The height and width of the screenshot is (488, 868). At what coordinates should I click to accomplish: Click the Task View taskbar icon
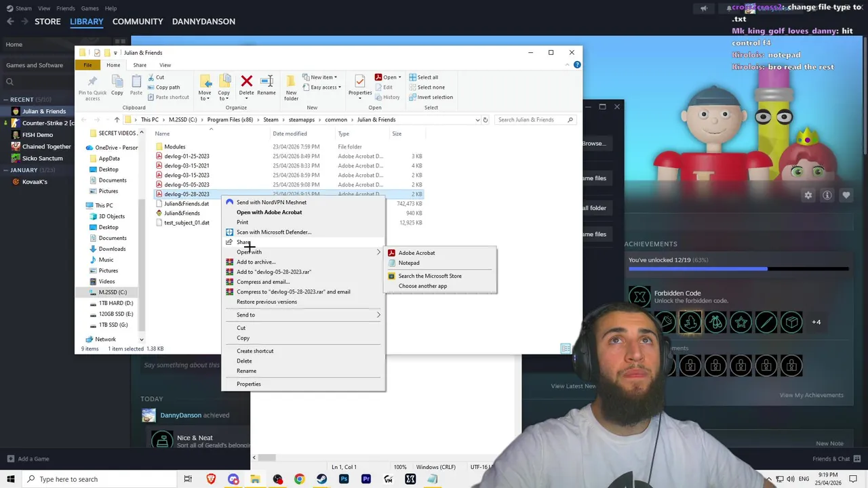(188, 479)
